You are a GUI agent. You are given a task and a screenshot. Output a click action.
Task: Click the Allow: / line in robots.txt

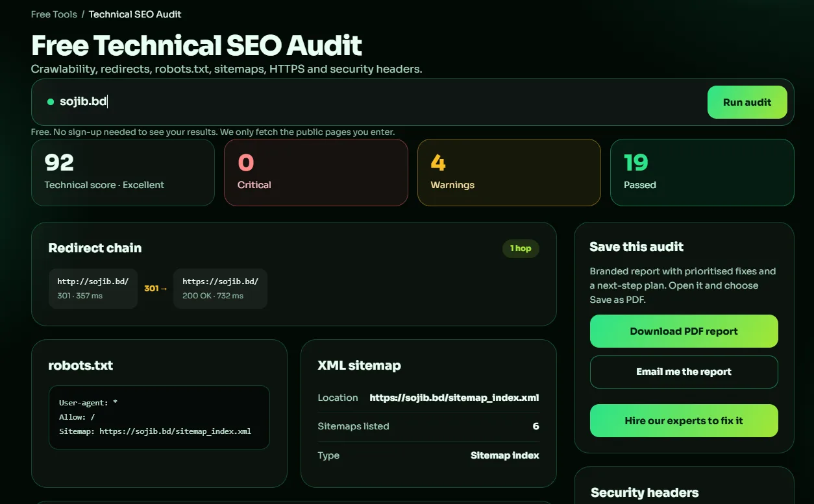[77, 416]
